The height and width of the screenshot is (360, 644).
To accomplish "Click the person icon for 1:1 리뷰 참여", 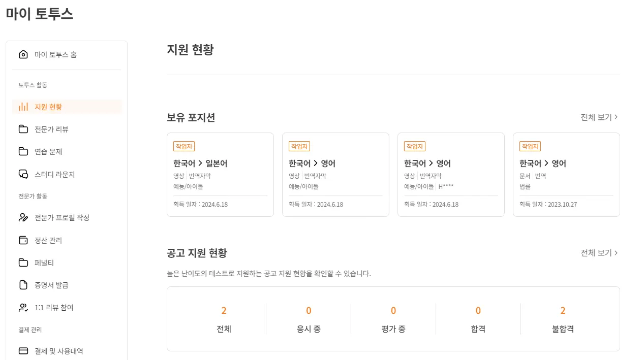I will (x=23, y=307).
